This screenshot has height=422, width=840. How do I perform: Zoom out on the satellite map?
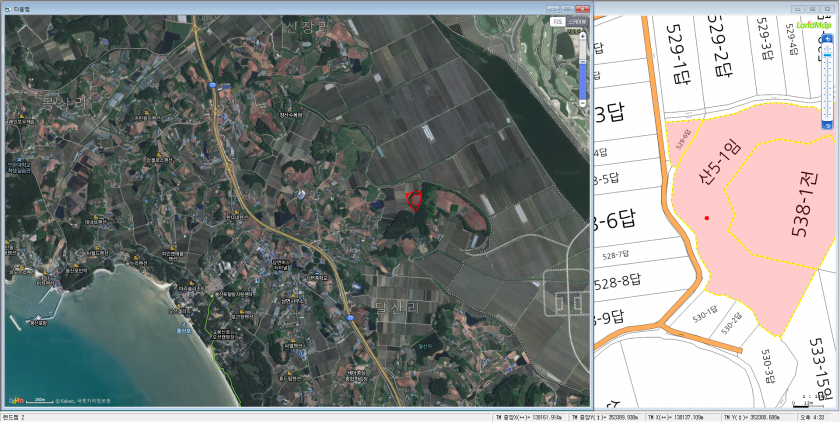(583, 104)
